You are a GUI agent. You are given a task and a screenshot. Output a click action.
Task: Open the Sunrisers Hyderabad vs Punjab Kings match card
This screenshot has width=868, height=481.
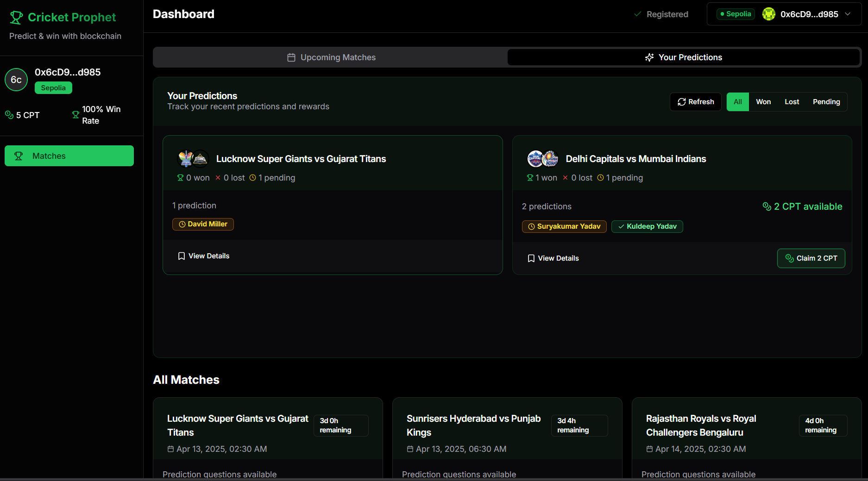(x=507, y=437)
